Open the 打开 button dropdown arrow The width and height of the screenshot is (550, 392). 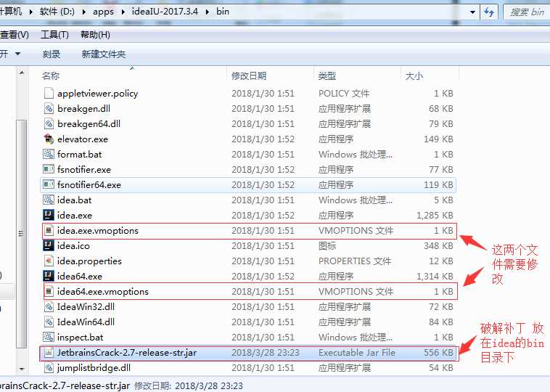(x=17, y=54)
